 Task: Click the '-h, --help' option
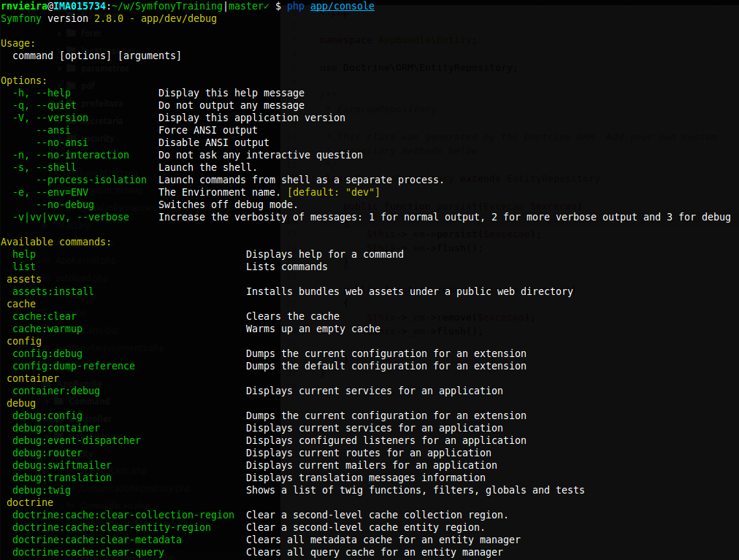42,93
